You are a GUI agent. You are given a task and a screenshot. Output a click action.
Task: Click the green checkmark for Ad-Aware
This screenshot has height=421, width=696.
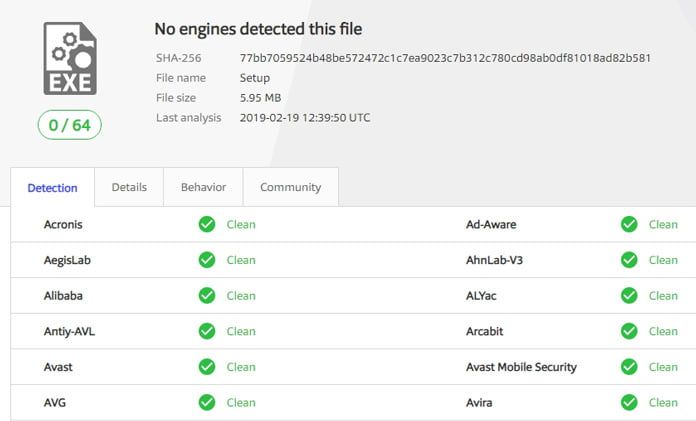pos(629,224)
